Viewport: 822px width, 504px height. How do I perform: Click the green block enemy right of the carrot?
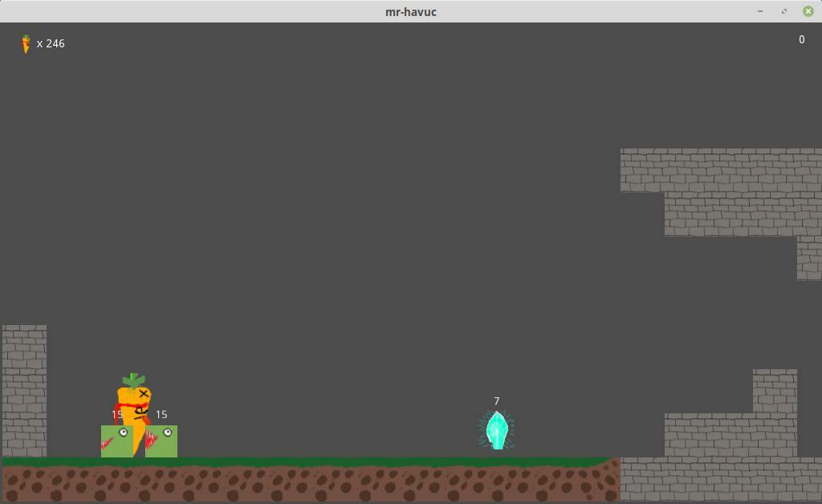[163, 441]
